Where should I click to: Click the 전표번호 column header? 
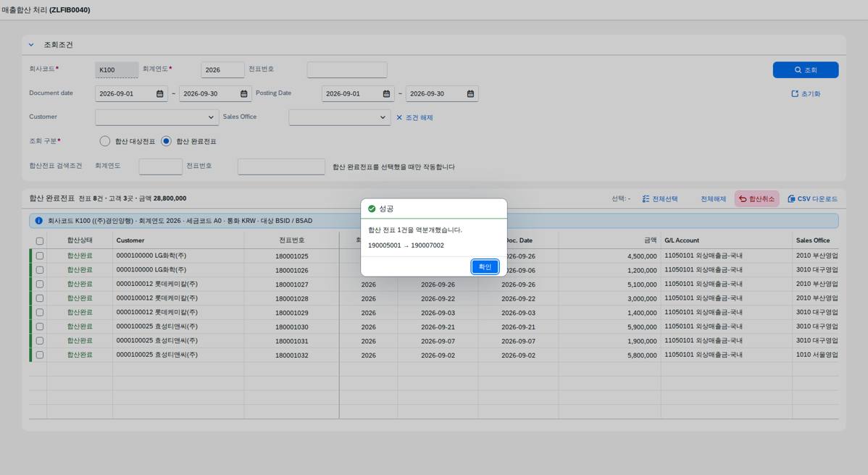[x=292, y=240]
